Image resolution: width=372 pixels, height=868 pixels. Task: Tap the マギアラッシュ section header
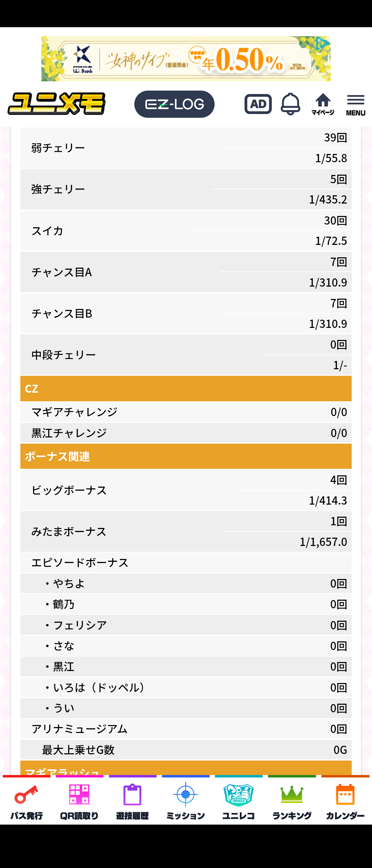(x=186, y=769)
